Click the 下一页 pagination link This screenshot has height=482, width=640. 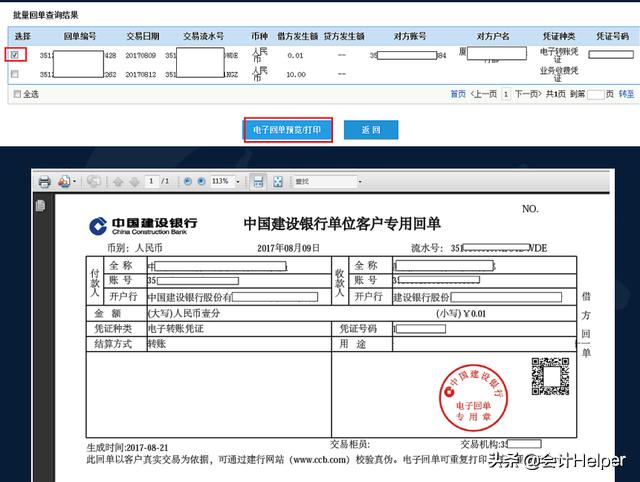click(528, 94)
